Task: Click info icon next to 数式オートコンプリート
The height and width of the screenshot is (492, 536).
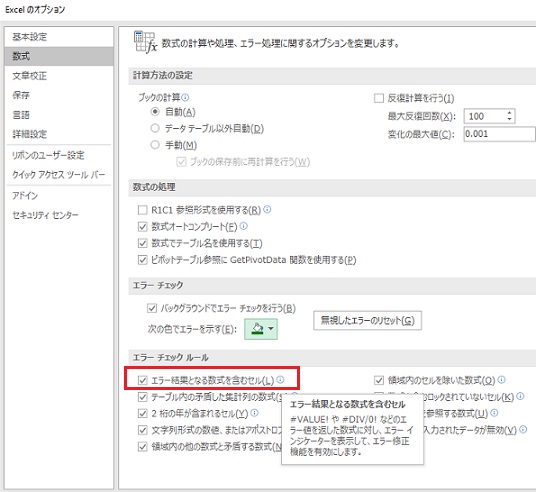Action: click(x=244, y=226)
